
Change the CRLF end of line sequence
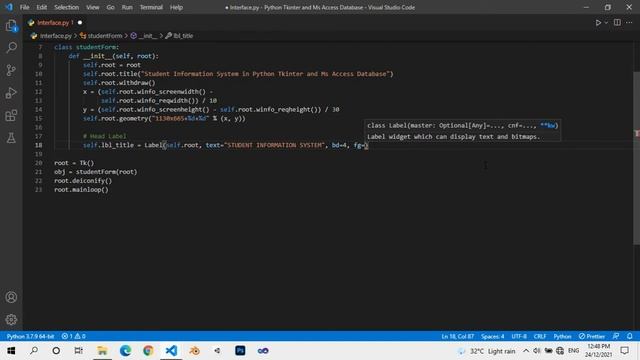(x=540, y=336)
